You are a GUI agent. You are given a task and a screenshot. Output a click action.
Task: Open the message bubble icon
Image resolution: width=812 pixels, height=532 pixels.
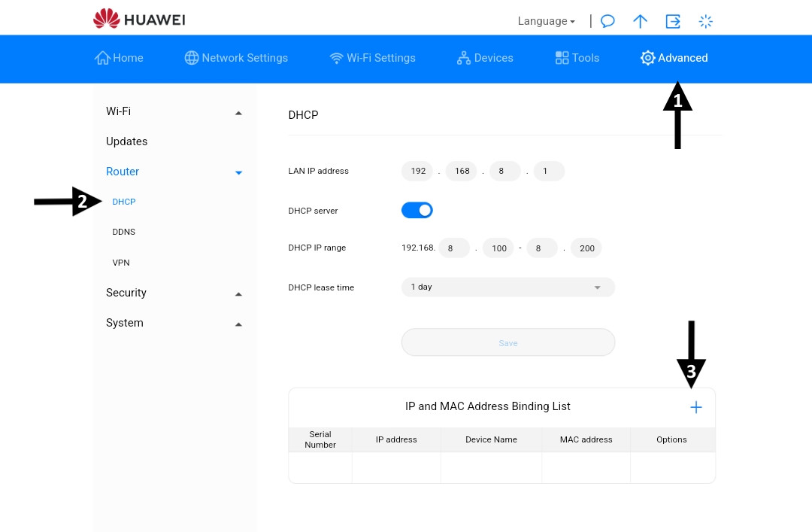[x=607, y=21]
